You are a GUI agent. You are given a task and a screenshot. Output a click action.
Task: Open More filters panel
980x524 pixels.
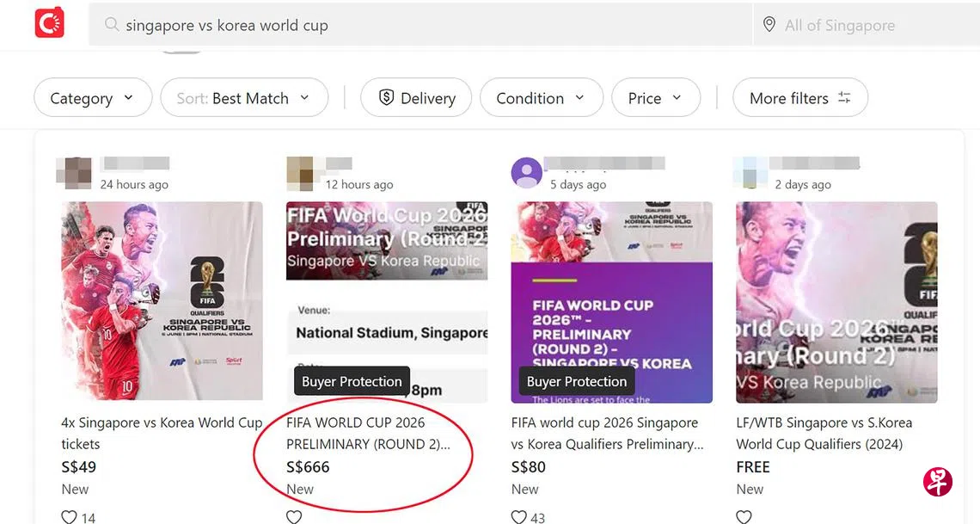coord(799,98)
